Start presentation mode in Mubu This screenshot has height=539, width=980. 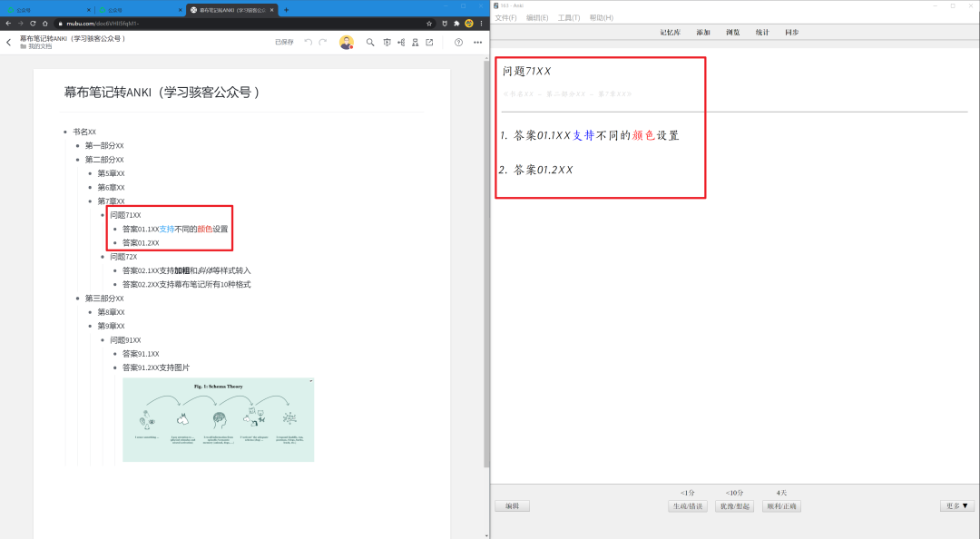[x=387, y=42]
